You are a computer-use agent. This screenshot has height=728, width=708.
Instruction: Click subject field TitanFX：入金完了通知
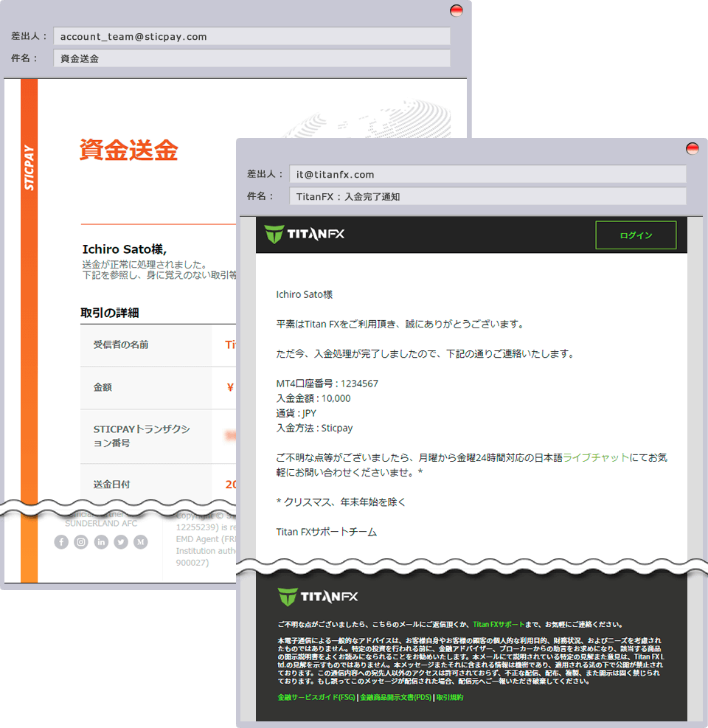click(487, 196)
